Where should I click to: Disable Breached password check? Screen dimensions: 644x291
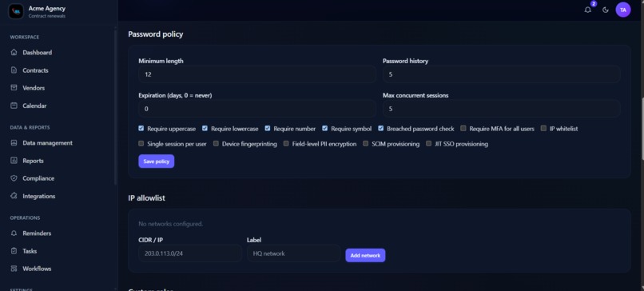(381, 129)
